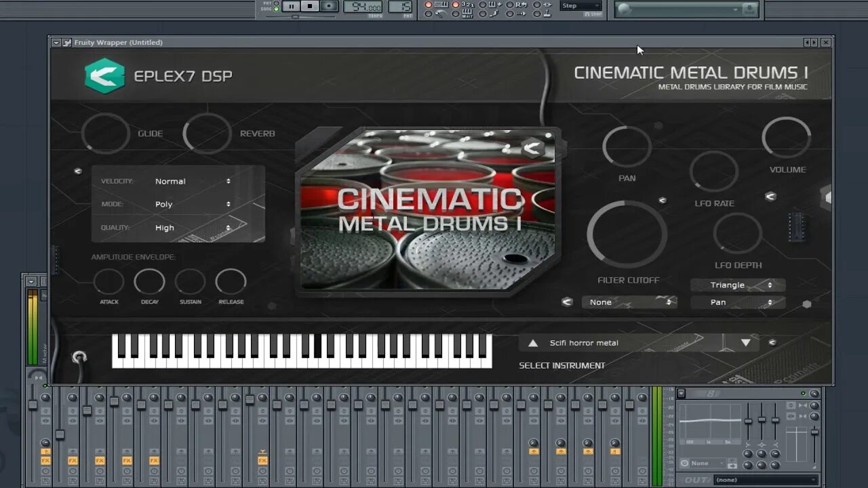Screen dimensions: 868x488
Task: Stop playback in the transport bar
Action: pos(310,6)
